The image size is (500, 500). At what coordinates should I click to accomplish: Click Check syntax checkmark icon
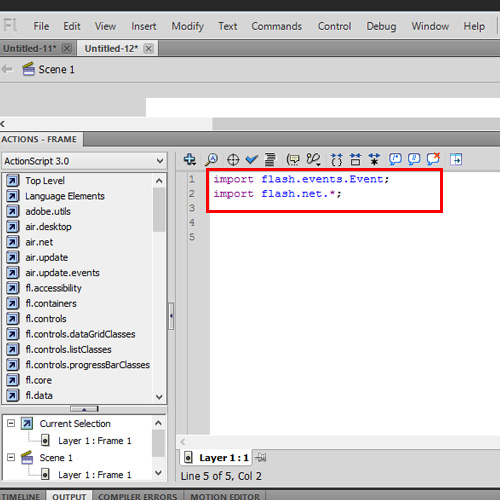tap(252, 160)
